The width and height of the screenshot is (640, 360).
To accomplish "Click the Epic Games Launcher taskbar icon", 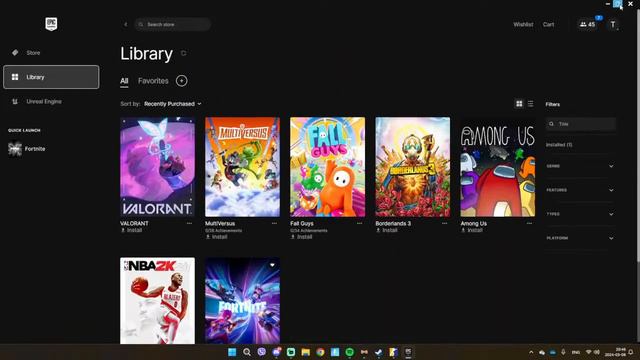I will tap(408, 352).
